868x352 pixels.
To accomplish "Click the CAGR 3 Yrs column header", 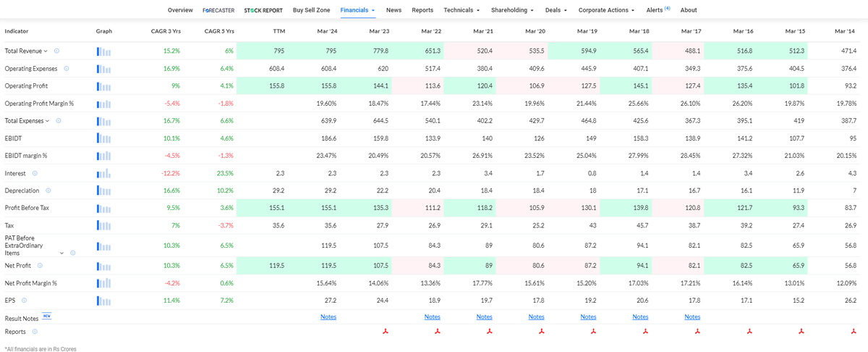I will (x=166, y=31).
